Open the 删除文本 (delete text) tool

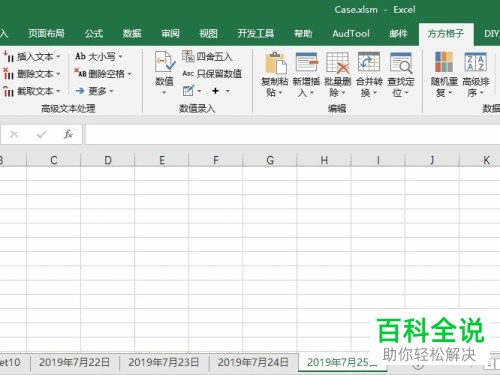point(32,74)
